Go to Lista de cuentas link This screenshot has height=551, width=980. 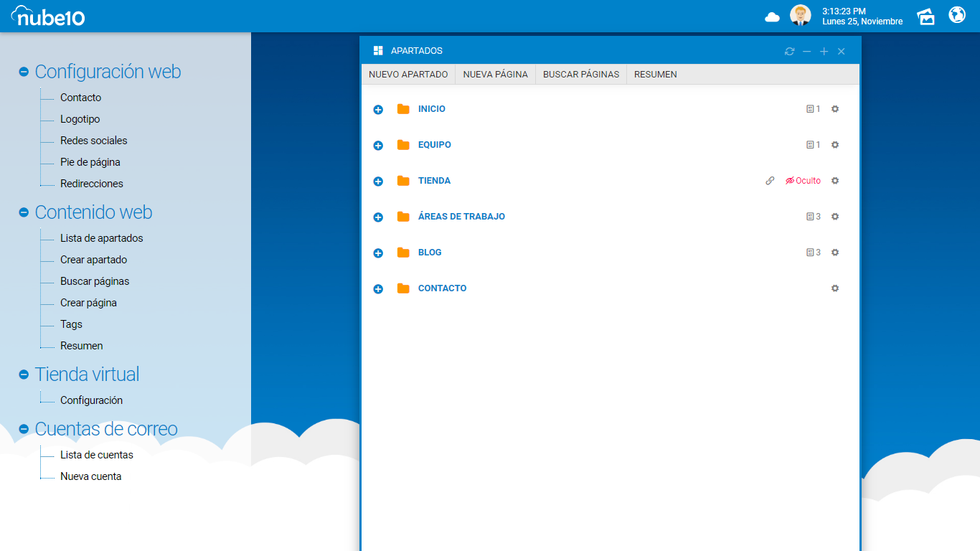click(96, 455)
